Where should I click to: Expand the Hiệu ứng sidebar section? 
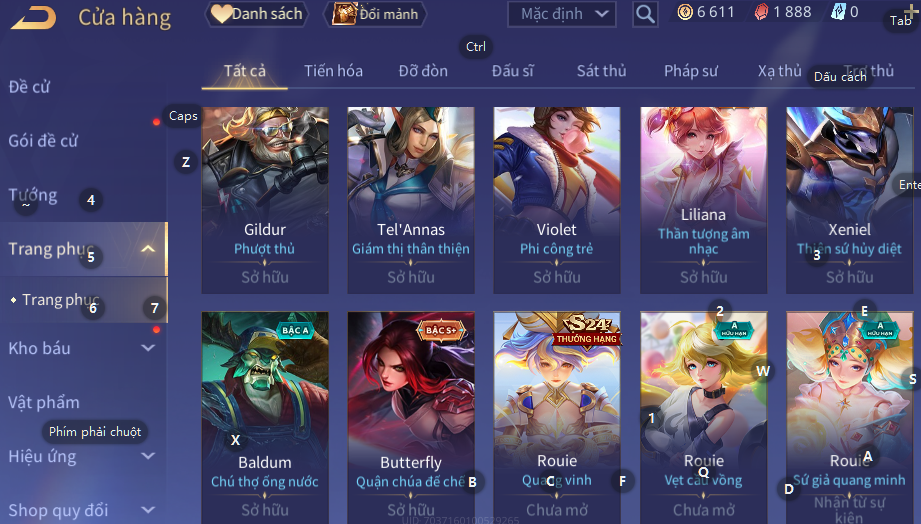148,456
